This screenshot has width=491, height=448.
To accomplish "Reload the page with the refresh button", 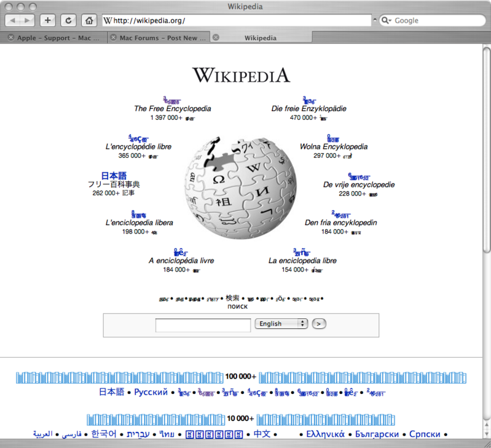I will click(x=68, y=21).
